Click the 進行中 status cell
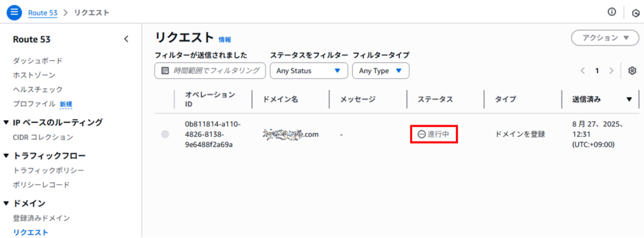The height and width of the screenshot is (238, 644). click(434, 134)
